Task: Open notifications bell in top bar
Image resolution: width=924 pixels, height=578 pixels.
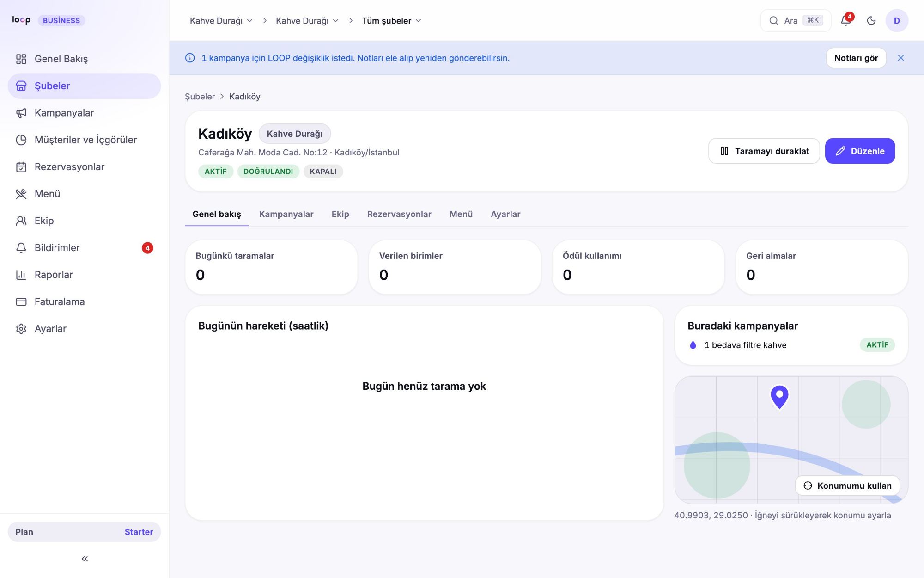Action: point(846,20)
